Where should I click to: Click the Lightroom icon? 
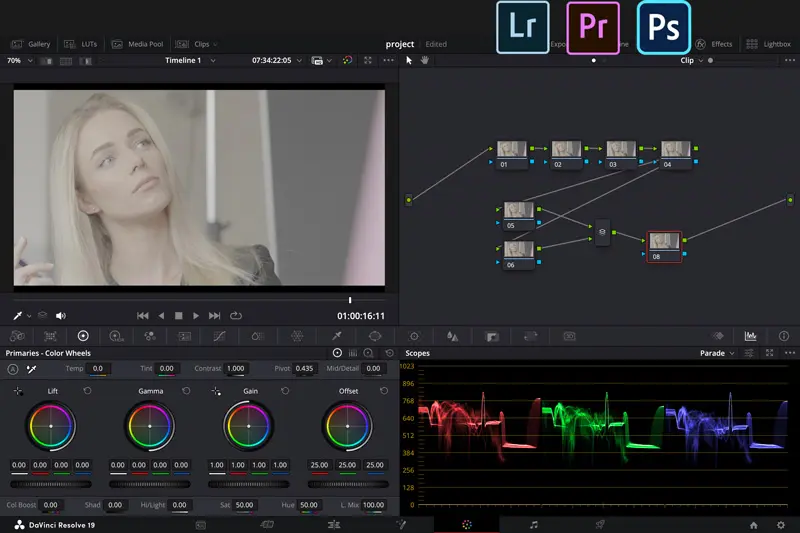pyautogui.click(x=522, y=27)
